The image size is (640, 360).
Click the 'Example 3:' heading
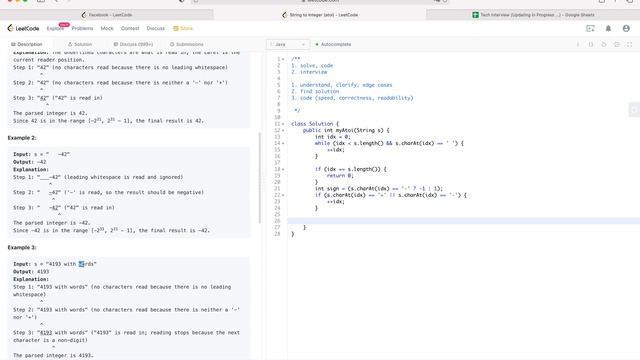(22, 248)
